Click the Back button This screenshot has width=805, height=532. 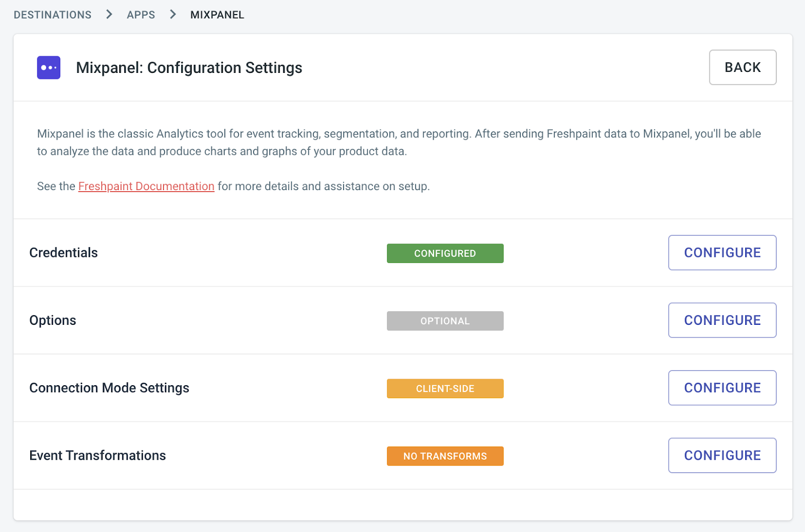click(x=743, y=67)
